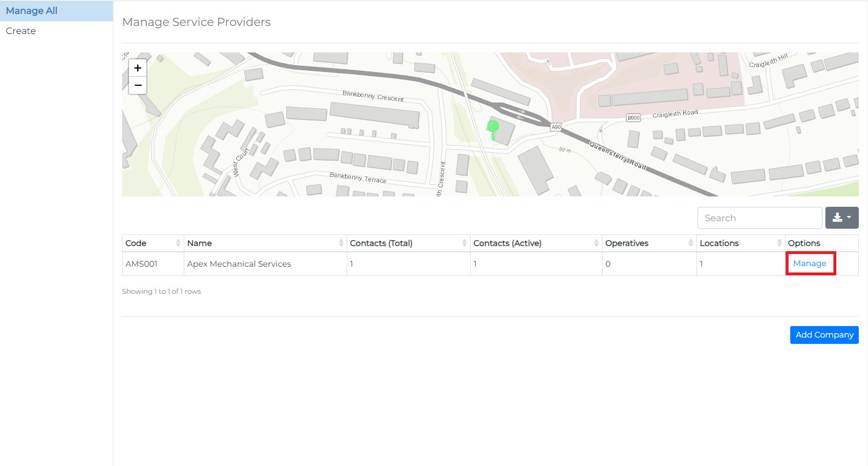Sort table by Code column
Image resolution: width=868 pixels, height=466 pixels.
153,243
